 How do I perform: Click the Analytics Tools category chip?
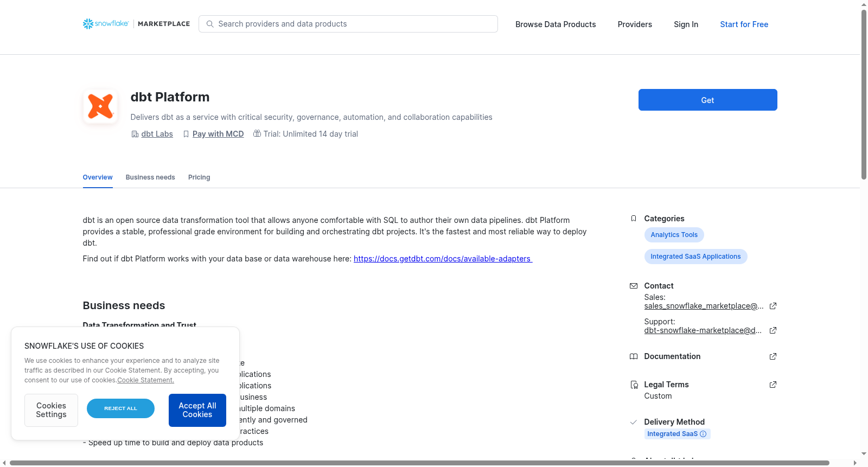pyautogui.click(x=674, y=235)
